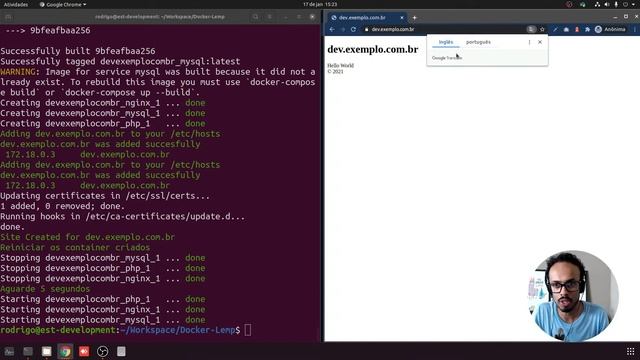
Task: Show applications grid button
Action: pyautogui.click(x=631, y=351)
